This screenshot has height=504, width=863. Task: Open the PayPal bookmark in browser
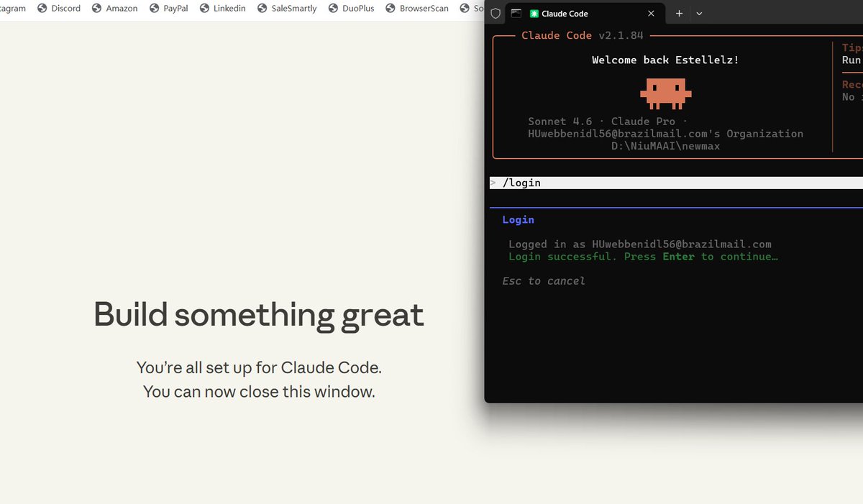pyautogui.click(x=169, y=9)
